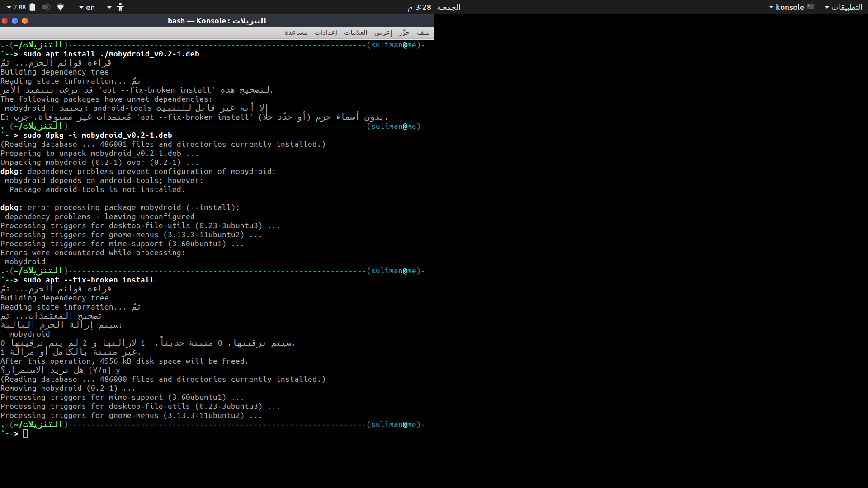Click 'The following packages have unmet dependencies:' line

coord(106,99)
